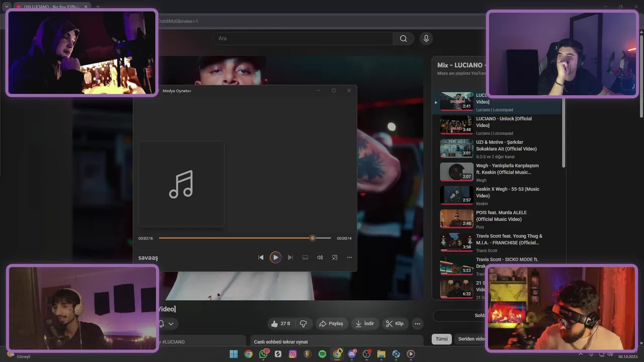
Task: Activate YouTube voice search microphone
Action: click(x=426, y=39)
